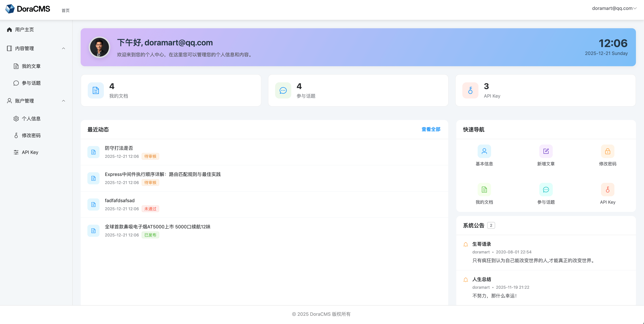Click the API Key quick navigation icon
This screenshot has height=324, width=644.
608,190
